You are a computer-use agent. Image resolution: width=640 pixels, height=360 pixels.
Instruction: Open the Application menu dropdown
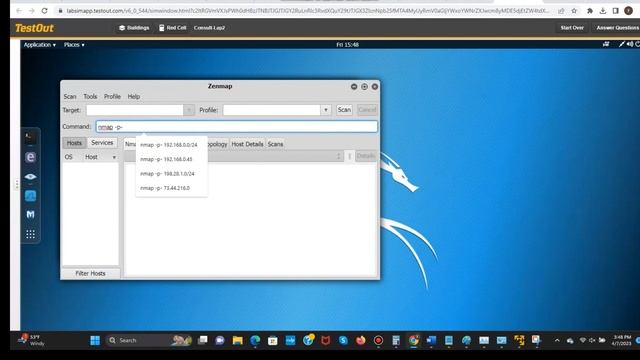click(x=40, y=44)
